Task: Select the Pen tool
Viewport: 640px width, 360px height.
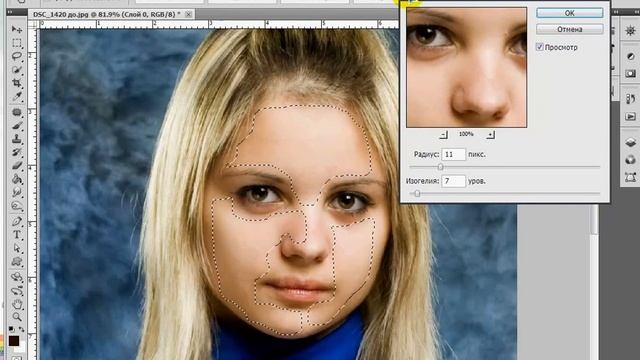Action: click(x=17, y=222)
